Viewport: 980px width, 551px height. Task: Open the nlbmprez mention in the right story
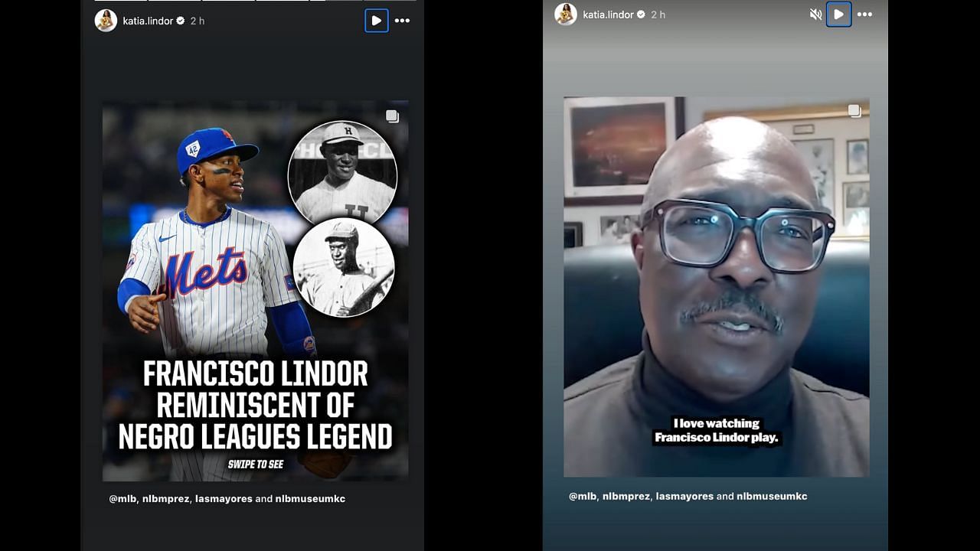coord(625,497)
